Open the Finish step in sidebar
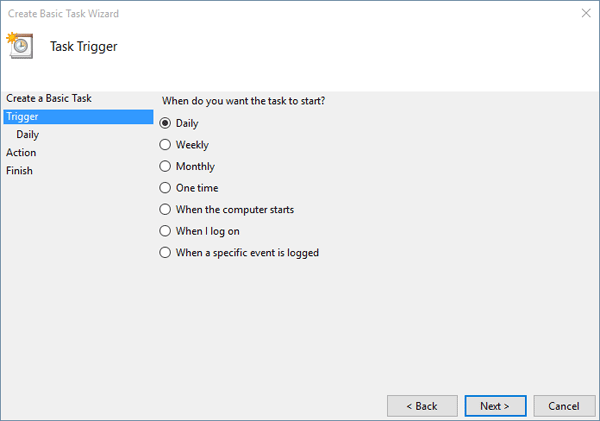600x421 pixels. 19,170
